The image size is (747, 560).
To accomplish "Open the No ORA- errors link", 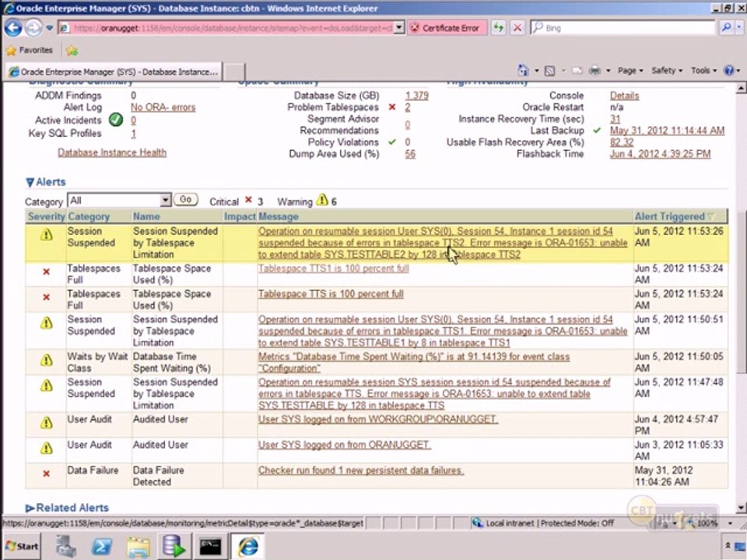I will pos(163,107).
